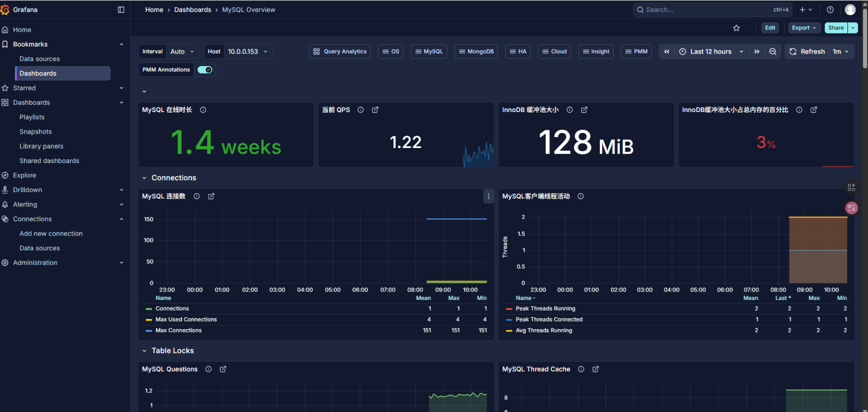Image resolution: width=868 pixels, height=412 pixels.
Task: Click the Share button
Action: click(x=836, y=28)
